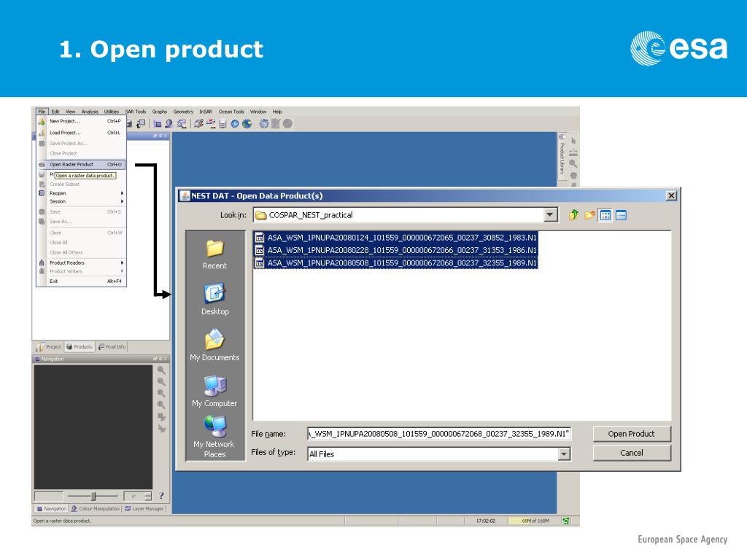Go to Desktop shortcut in file dialog
This screenshot has height=560, width=747.
pyautogui.click(x=214, y=300)
